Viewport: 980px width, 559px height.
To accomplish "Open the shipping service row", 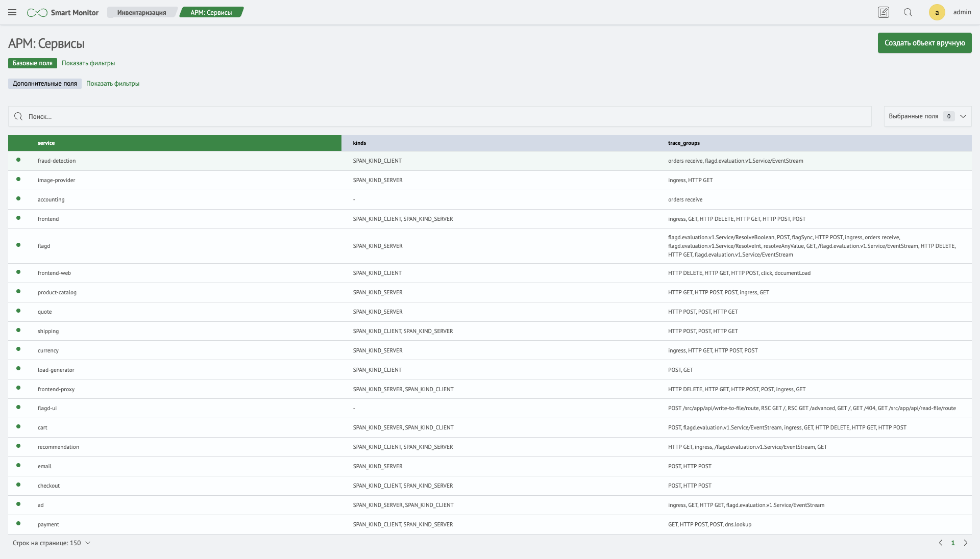I will [x=490, y=331].
